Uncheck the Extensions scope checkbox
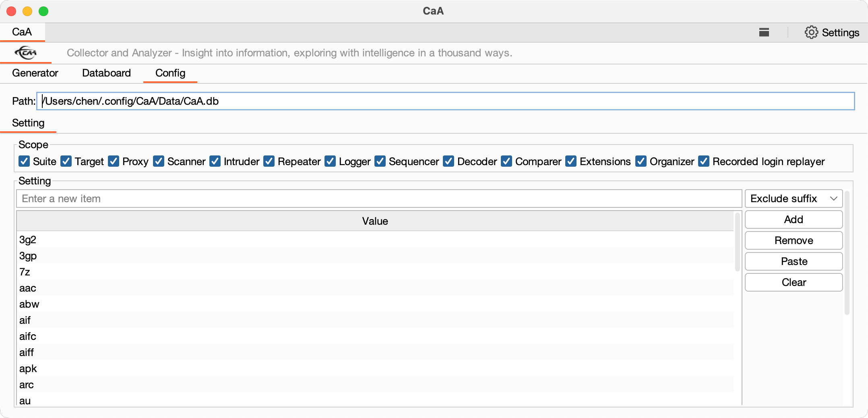This screenshot has width=868, height=418. point(571,161)
